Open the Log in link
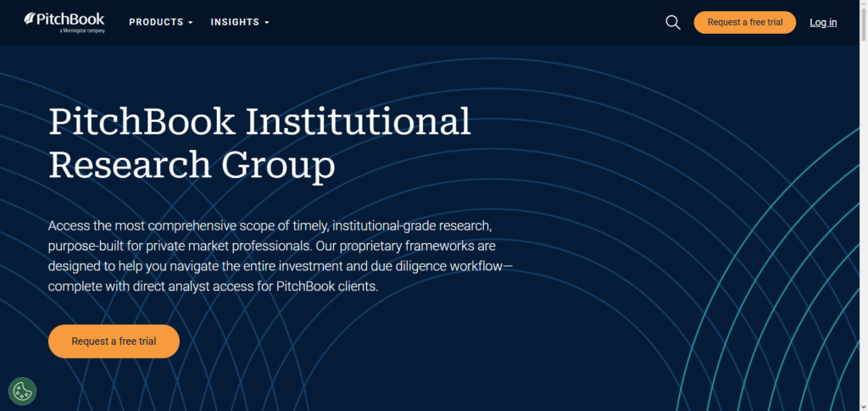This screenshot has height=411, width=868. [x=823, y=22]
